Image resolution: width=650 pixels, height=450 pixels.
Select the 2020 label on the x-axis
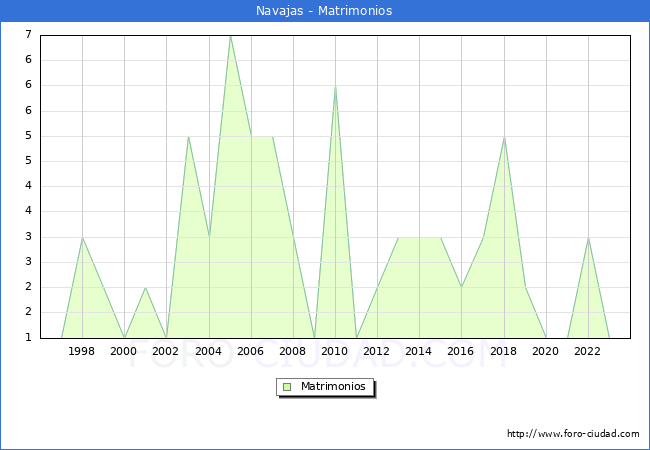(x=545, y=351)
